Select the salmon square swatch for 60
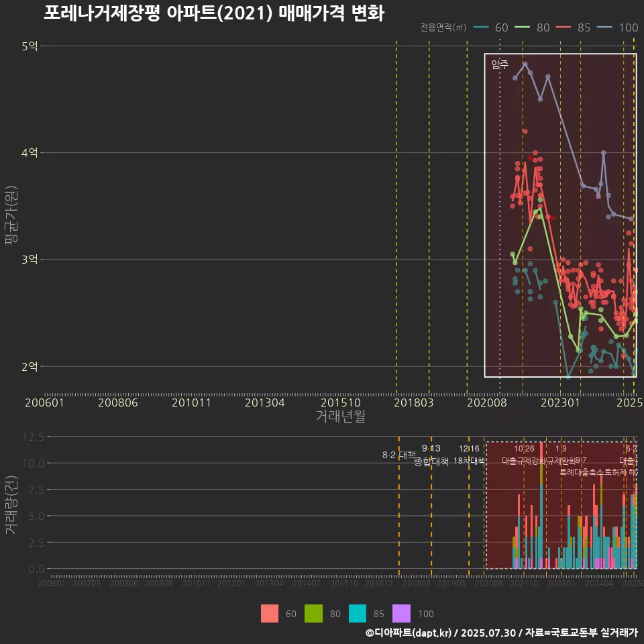 270,614
